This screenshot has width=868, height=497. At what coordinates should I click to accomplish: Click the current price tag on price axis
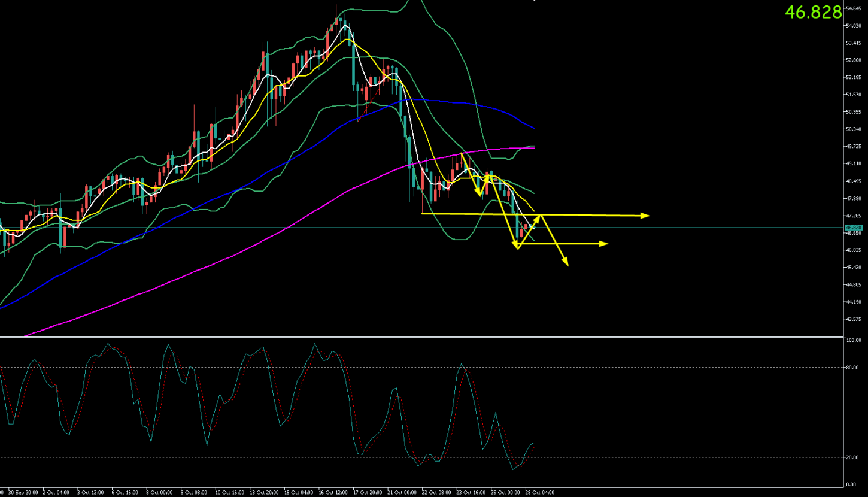tap(852, 228)
